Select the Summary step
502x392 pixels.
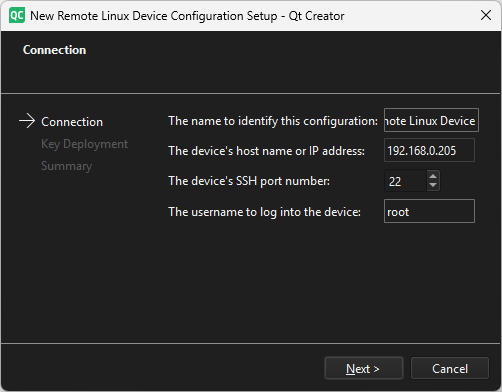coord(66,166)
